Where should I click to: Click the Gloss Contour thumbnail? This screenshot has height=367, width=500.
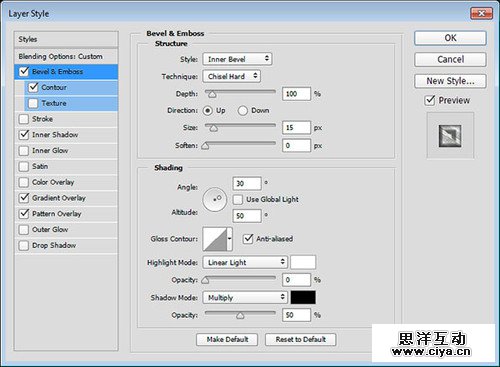click(215, 239)
